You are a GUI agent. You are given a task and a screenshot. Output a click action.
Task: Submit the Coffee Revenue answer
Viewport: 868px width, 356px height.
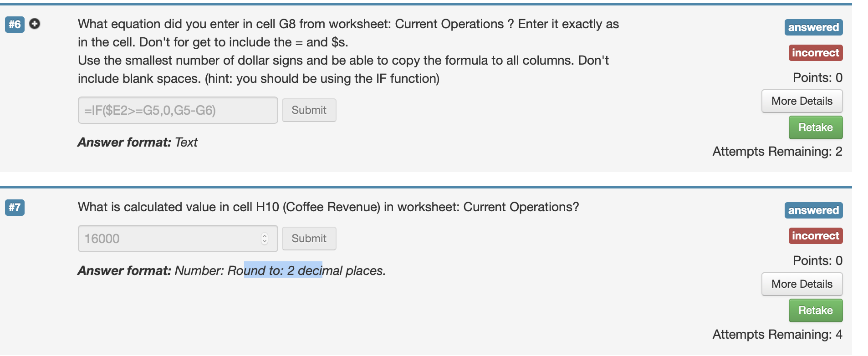309,239
